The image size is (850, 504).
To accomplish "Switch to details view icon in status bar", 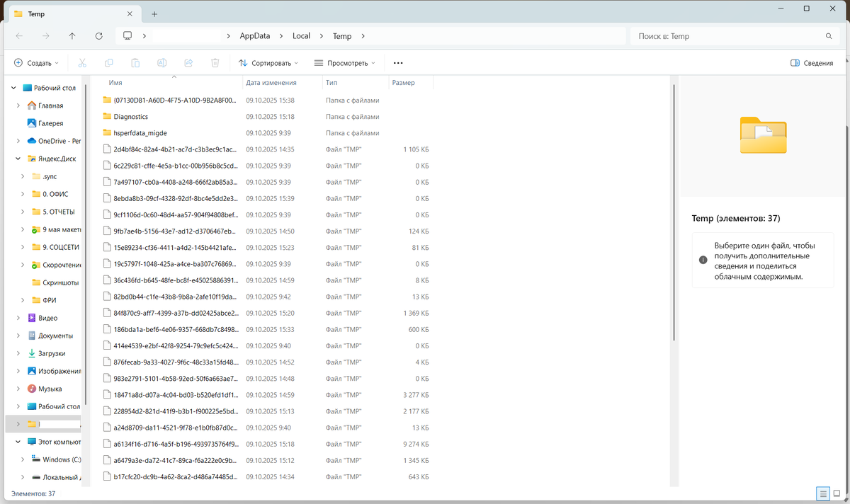I will point(822,493).
